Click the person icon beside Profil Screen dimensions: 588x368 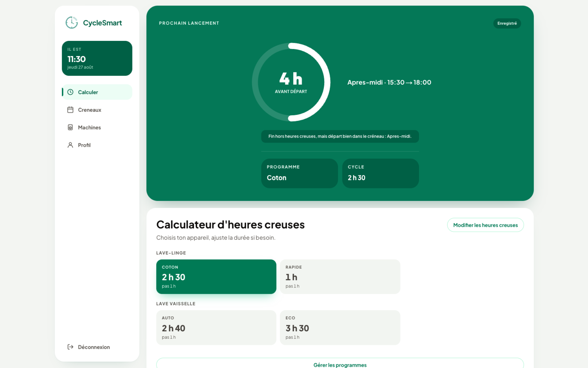70,145
